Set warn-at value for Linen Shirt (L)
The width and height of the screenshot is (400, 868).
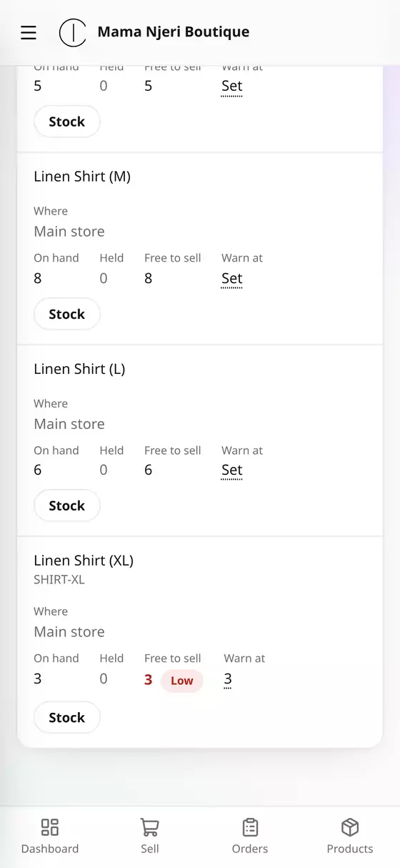pos(232,470)
